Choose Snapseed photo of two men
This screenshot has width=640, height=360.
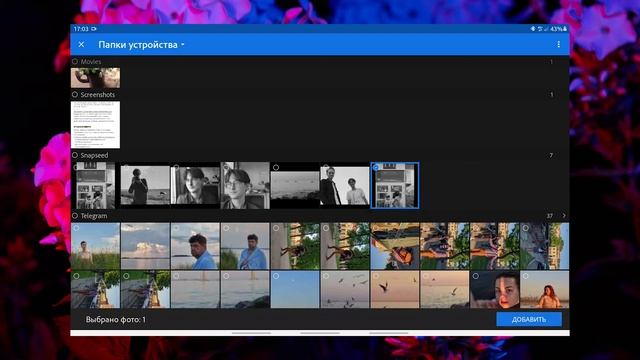click(344, 186)
